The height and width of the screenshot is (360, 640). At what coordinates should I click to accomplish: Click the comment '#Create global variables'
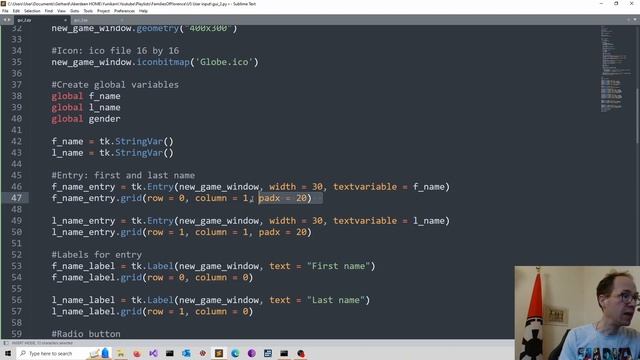[x=115, y=84]
